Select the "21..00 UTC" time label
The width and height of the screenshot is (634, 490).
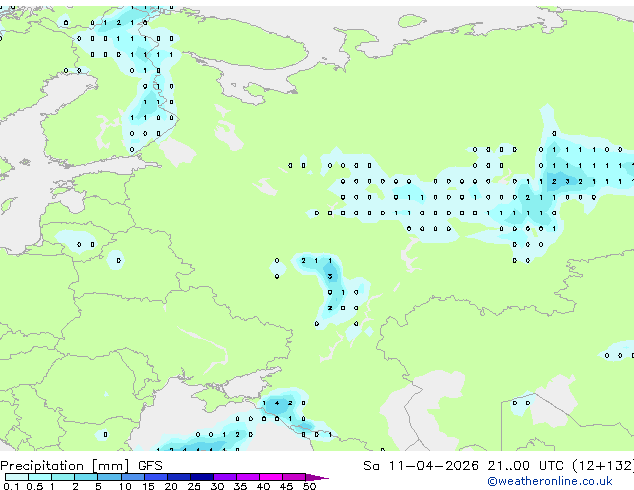[x=525, y=466]
